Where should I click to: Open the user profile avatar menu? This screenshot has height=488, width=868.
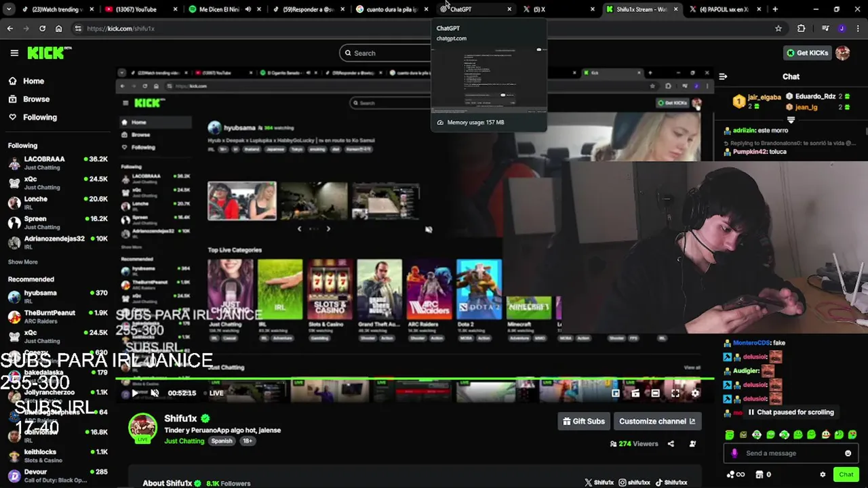click(x=843, y=53)
